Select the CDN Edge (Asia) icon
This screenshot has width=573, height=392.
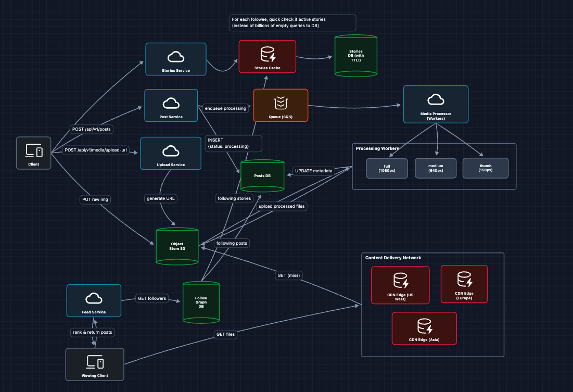click(x=424, y=326)
